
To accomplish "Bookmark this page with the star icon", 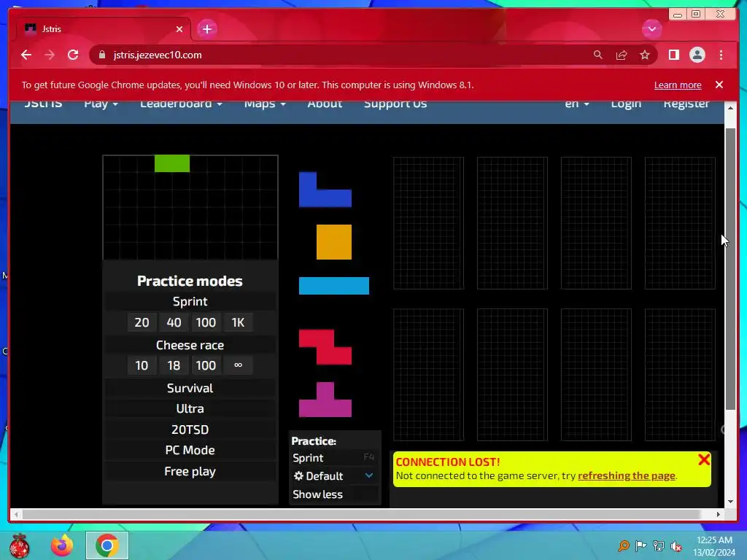I will (x=645, y=55).
